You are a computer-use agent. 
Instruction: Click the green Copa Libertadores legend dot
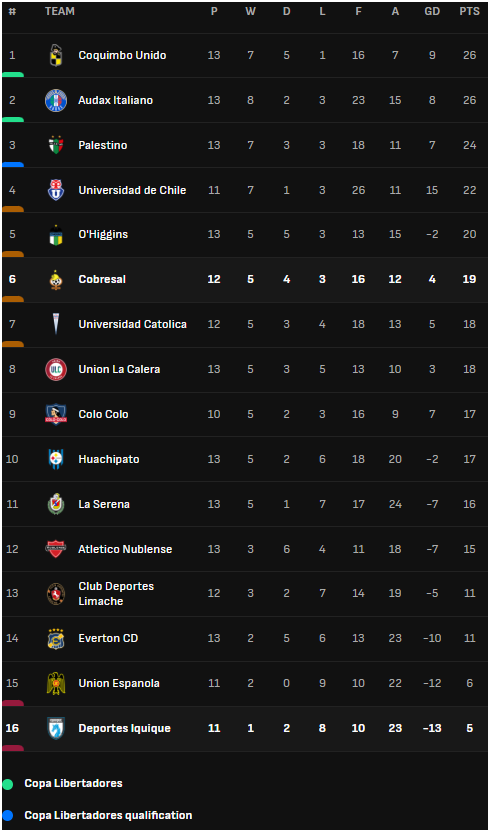7,784
